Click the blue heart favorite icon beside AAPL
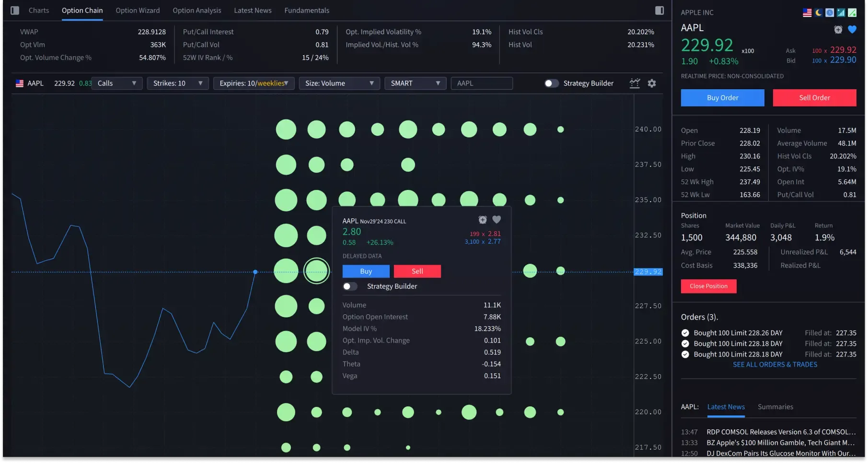868x463 pixels. point(853,29)
